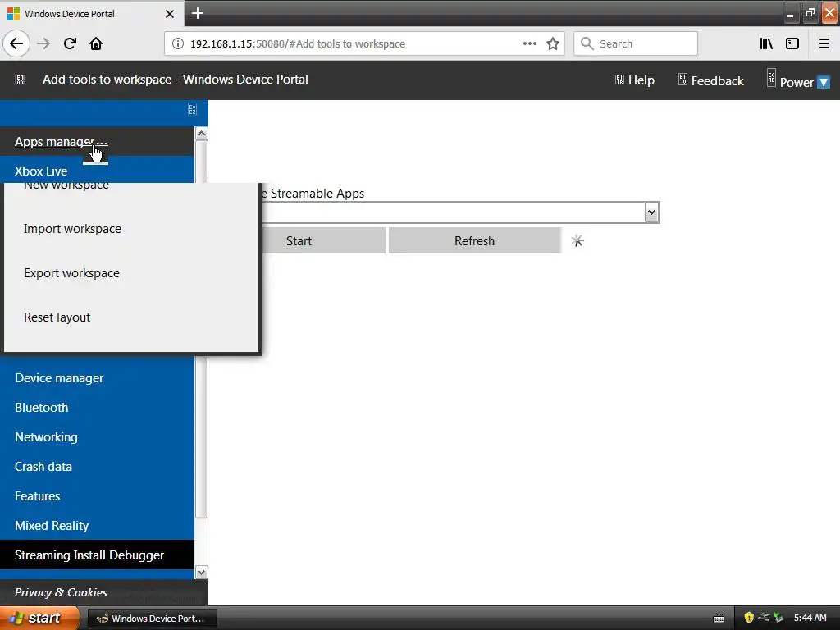Open the Privacy & Cookies link
This screenshot has width=840, height=630.
[x=61, y=592]
